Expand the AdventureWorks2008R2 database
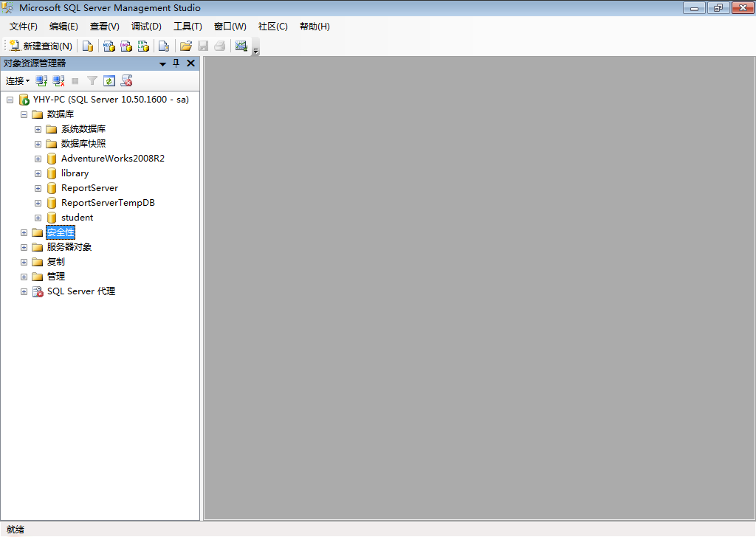This screenshot has height=537, width=756. coord(38,159)
